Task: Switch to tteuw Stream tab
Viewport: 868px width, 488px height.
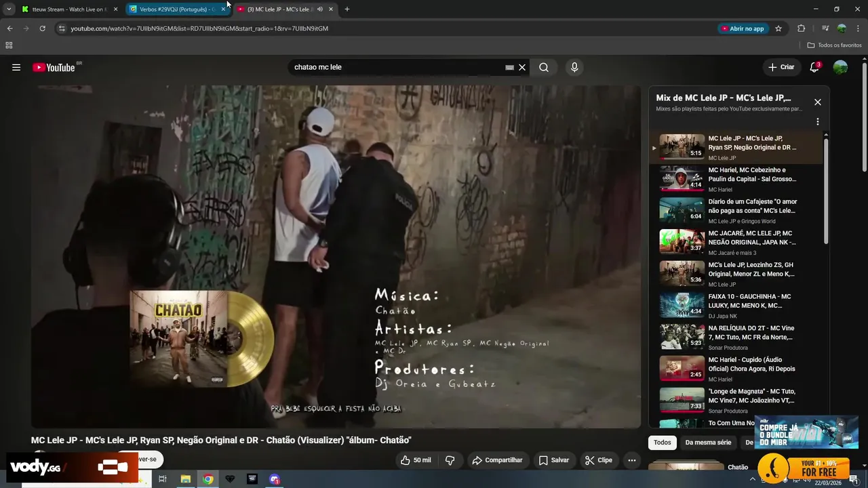Action: coord(70,9)
